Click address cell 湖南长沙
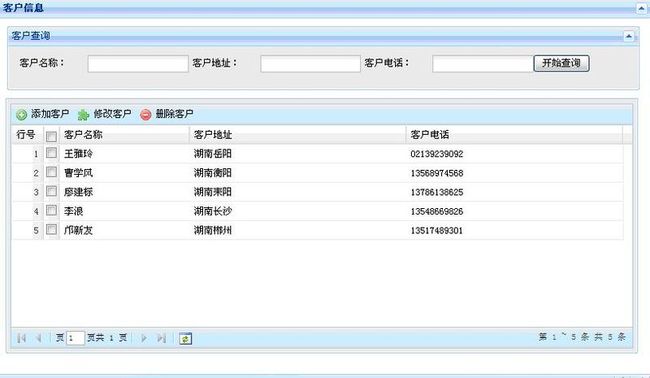The height and width of the screenshot is (378, 650). point(213,211)
